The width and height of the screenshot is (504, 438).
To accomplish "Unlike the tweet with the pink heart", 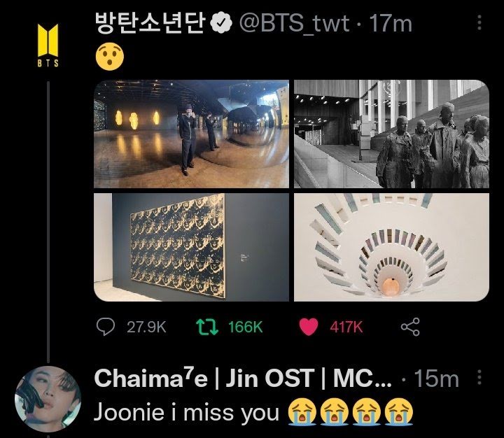I will click(309, 327).
